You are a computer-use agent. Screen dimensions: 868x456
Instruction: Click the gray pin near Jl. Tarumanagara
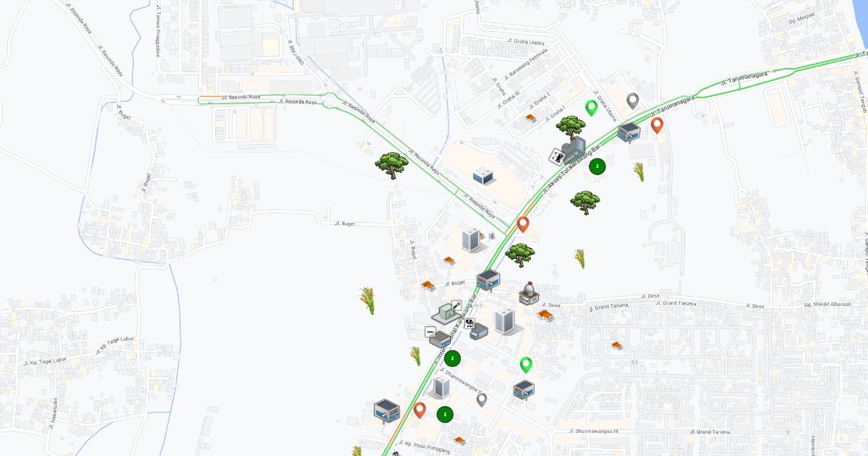point(633,101)
